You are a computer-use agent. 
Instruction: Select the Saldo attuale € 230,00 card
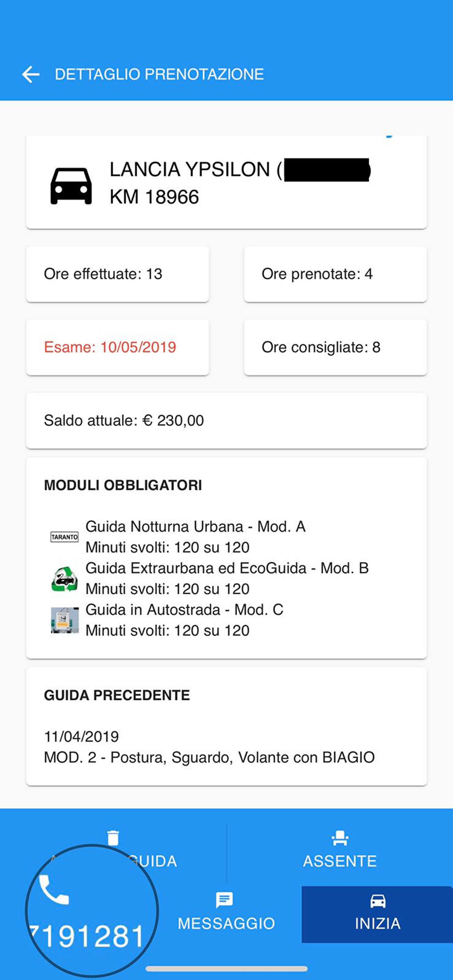(x=226, y=421)
